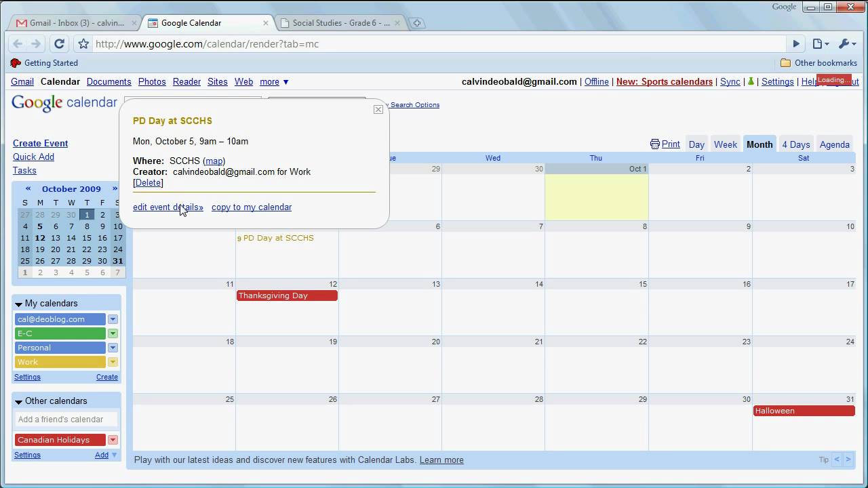Click the browser Back arrow
The width and height of the screenshot is (868, 488).
(x=18, y=44)
